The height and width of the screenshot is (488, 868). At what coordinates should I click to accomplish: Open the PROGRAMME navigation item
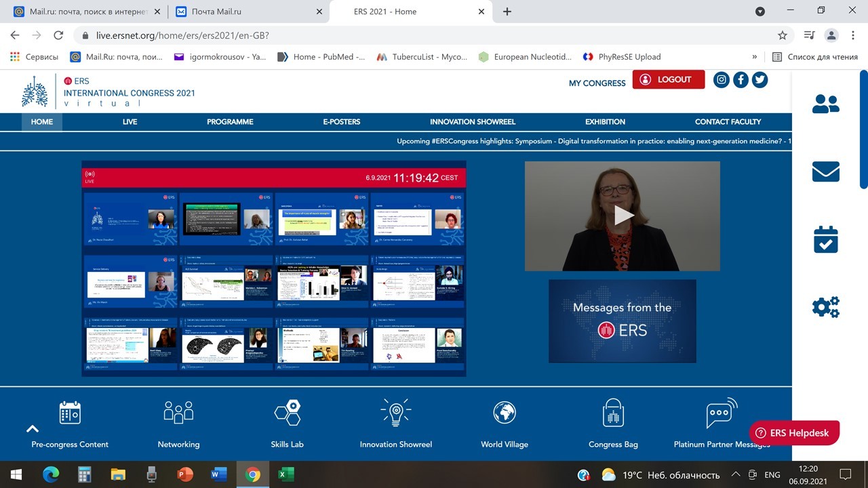pos(230,122)
